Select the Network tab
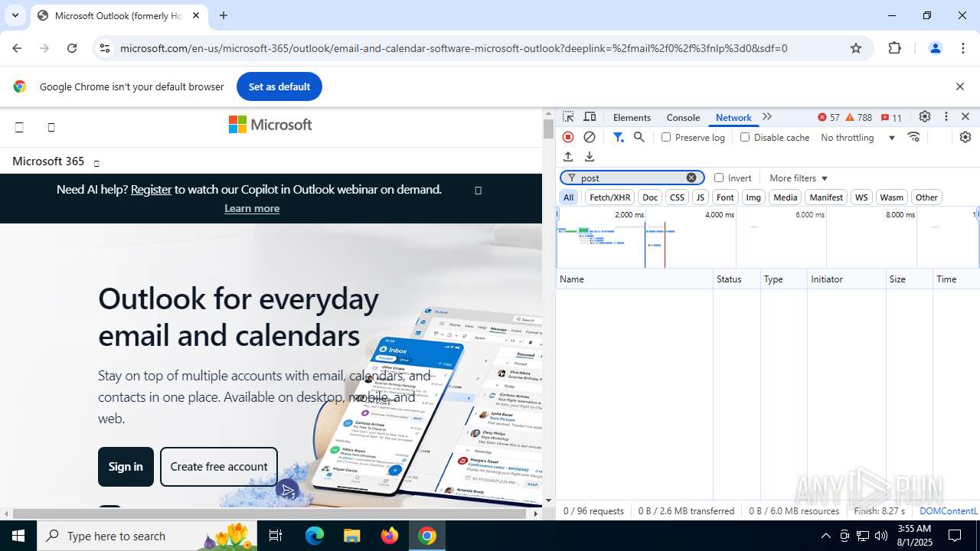This screenshot has width=980, height=551. (x=733, y=117)
